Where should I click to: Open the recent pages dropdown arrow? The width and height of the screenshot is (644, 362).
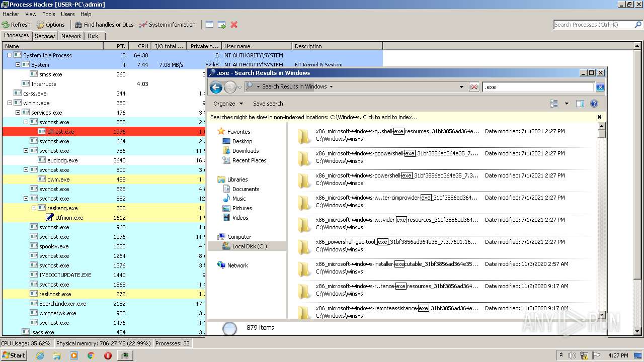pyautogui.click(x=239, y=87)
